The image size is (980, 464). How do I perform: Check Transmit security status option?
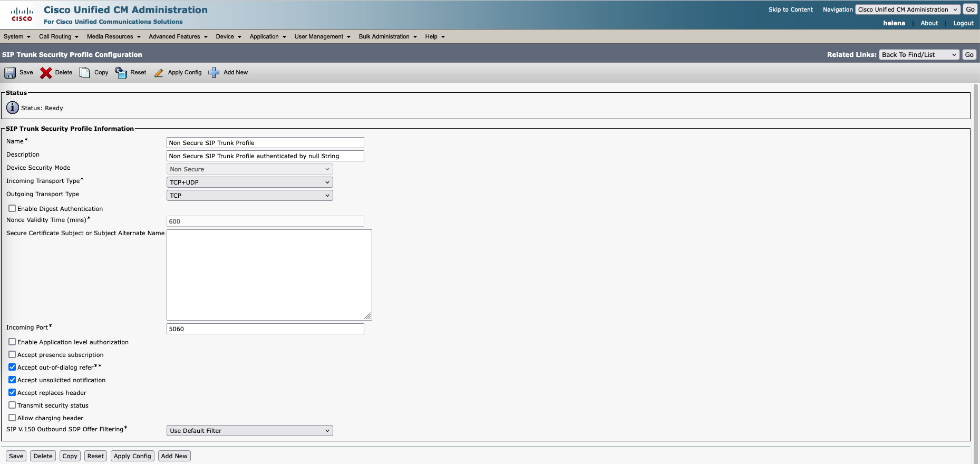[x=12, y=405]
